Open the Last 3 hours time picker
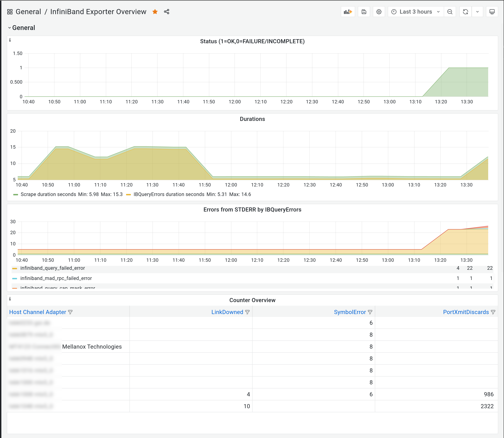Screen dimensions: 504x438 pos(416,12)
